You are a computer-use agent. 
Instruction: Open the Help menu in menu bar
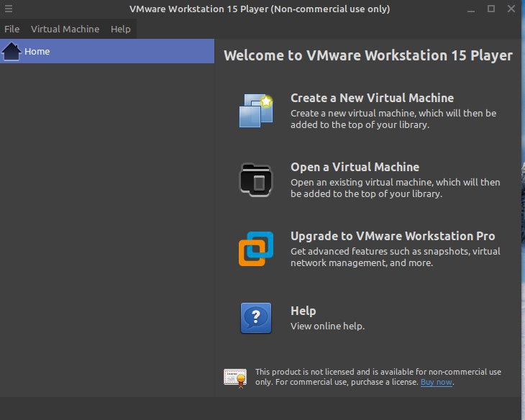(x=121, y=29)
